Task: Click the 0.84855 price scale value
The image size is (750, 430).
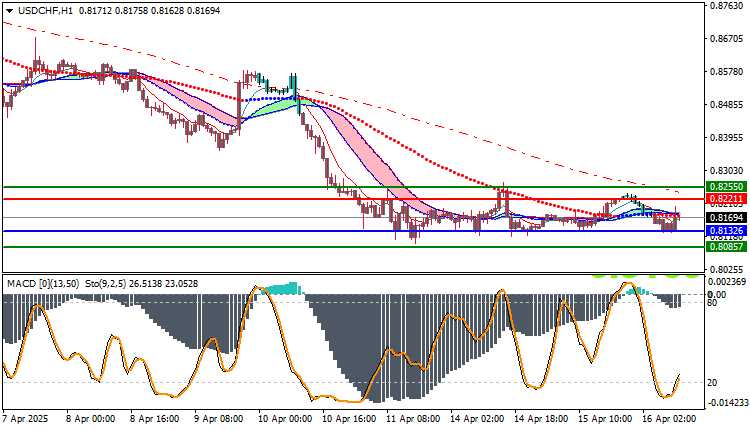Action: (727, 105)
